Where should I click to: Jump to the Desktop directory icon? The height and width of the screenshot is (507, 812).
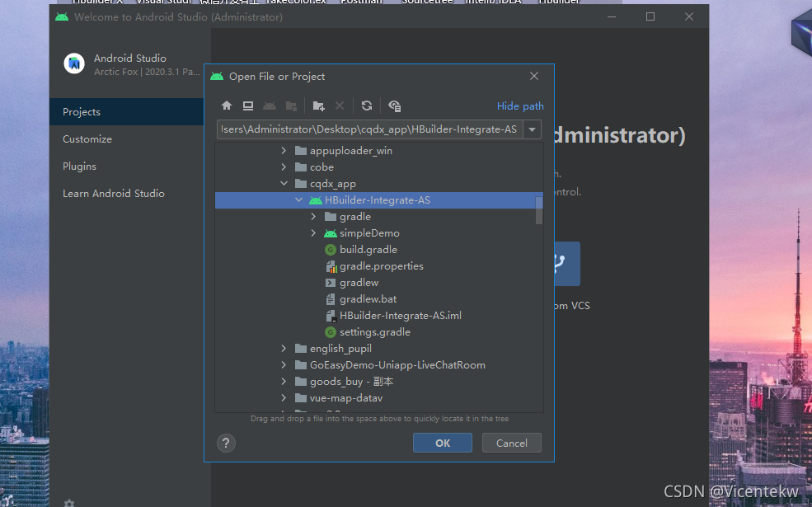point(248,106)
